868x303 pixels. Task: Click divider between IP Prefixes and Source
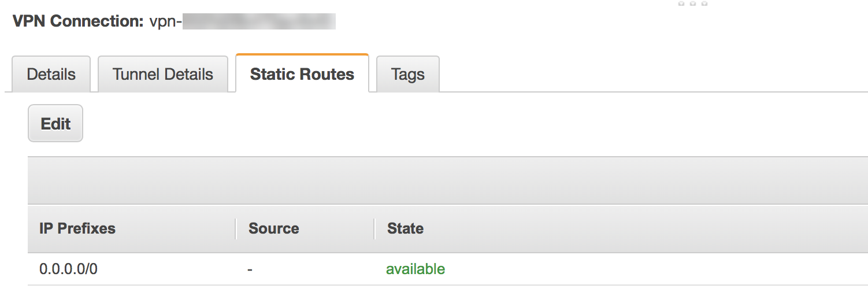click(x=236, y=228)
